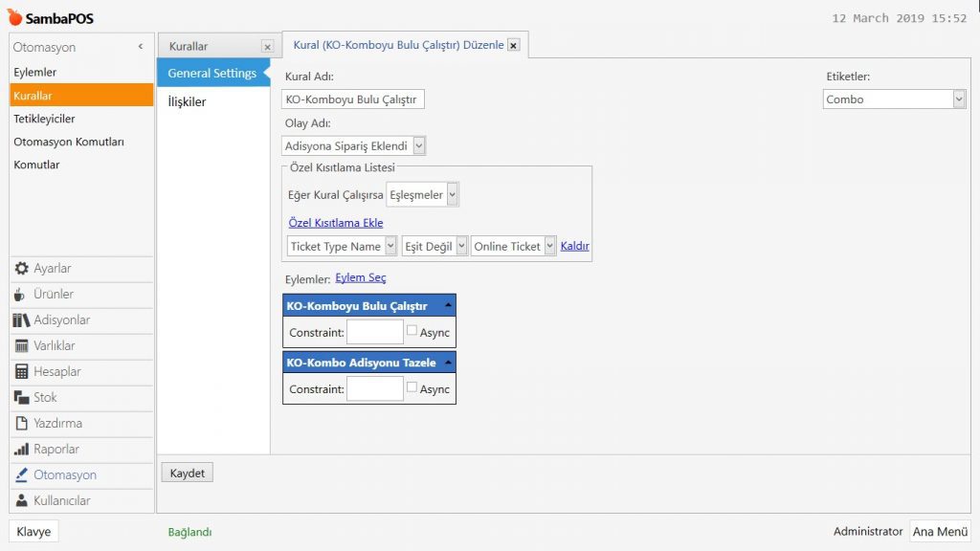
Task: Click the Stok boxes icon
Action: click(22, 398)
